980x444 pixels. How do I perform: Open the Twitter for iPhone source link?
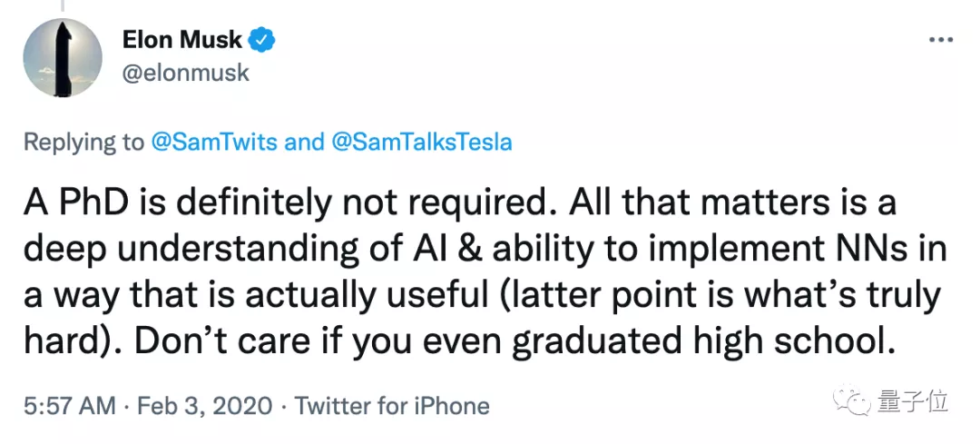click(x=392, y=405)
